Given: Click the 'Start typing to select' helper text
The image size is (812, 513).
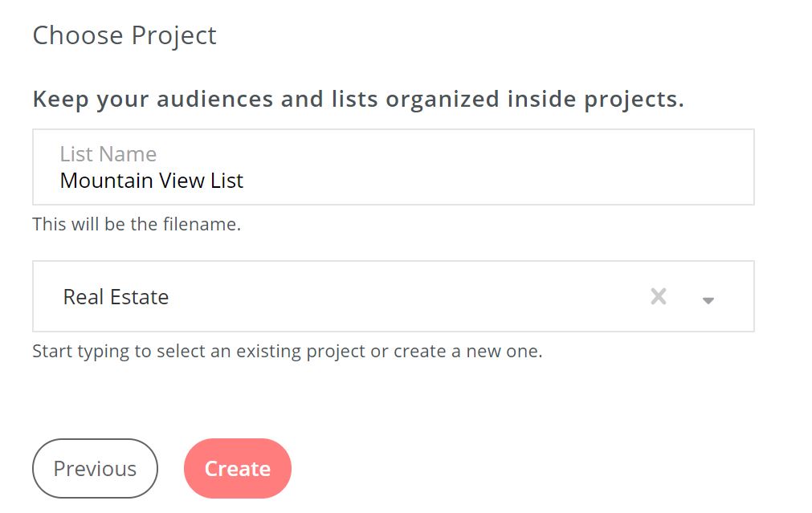Looking at the screenshot, I should pyautogui.click(x=288, y=352).
